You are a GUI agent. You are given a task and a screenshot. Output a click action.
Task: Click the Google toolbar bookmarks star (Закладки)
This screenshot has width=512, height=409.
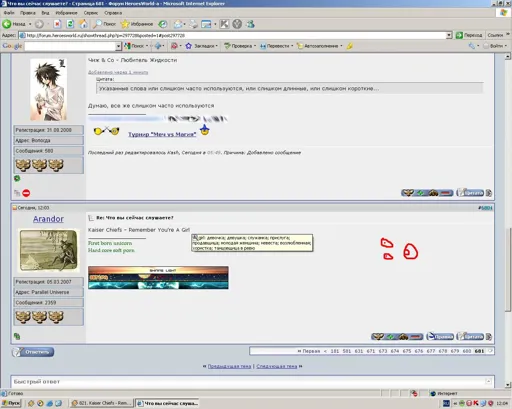189,46
